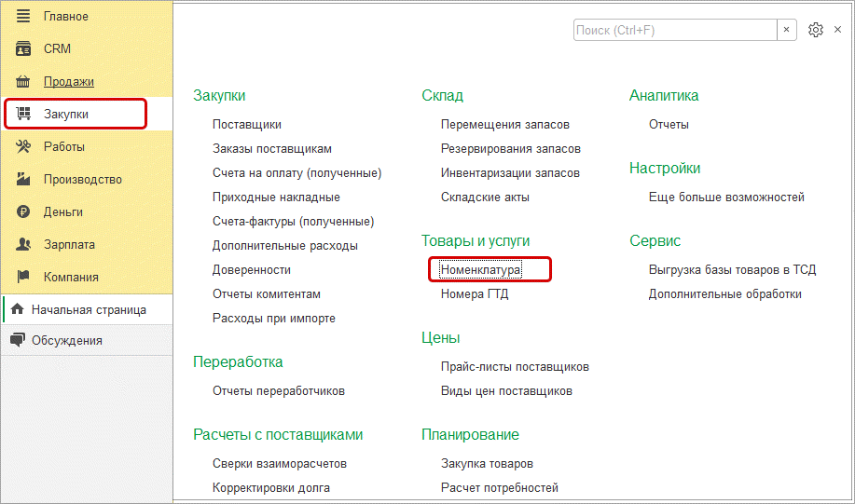Open Счета-фактуры (полученные)
This screenshot has height=504, width=855.
[294, 222]
